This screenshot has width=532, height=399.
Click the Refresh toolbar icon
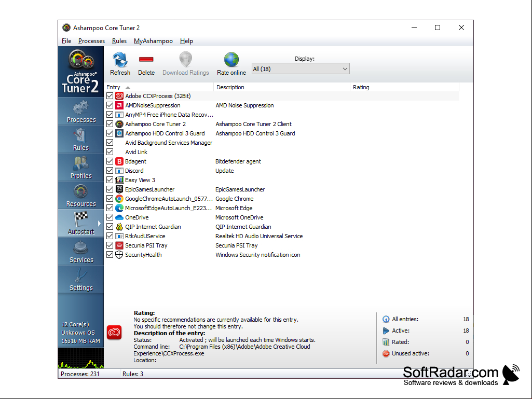coord(120,60)
